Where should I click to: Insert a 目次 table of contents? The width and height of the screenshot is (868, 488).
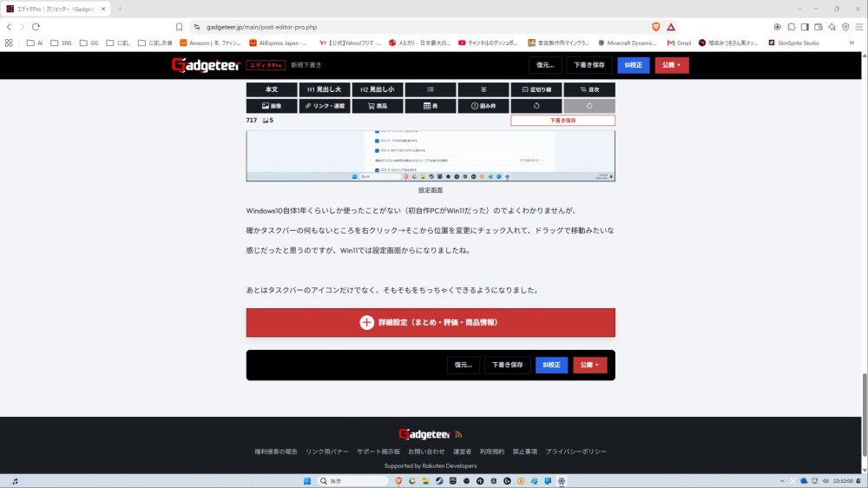pyautogui.click(x=589, y=89)
